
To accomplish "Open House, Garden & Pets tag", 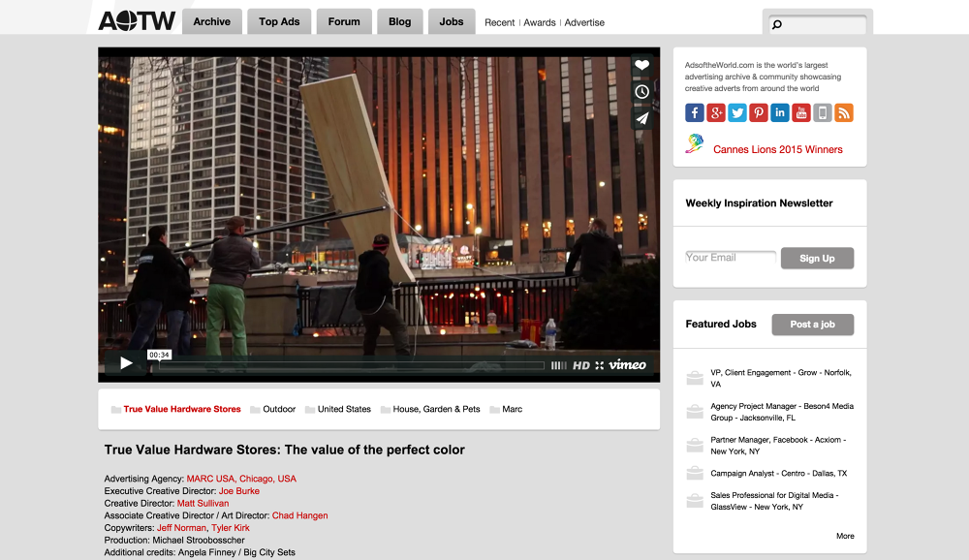I will click(436, 409).
